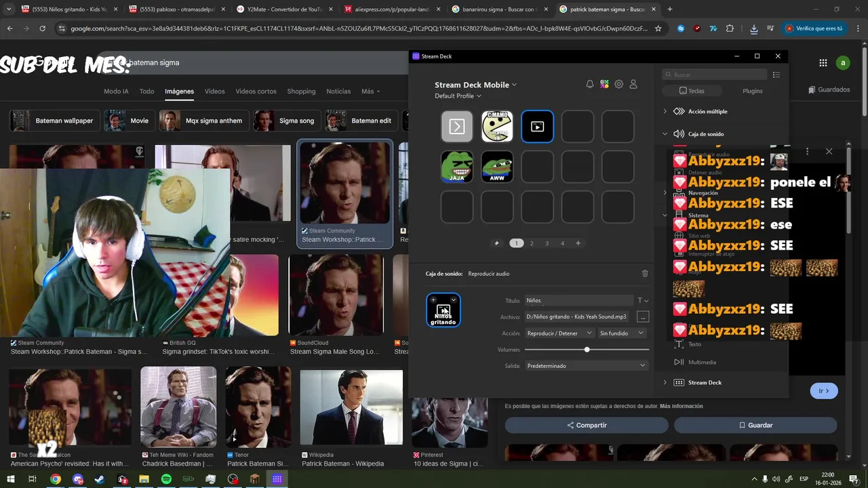Image resolution: width=868 pixels, height=488 pixels.
Task: Go to Stream Deck page 3
Action: coord(547,243)
